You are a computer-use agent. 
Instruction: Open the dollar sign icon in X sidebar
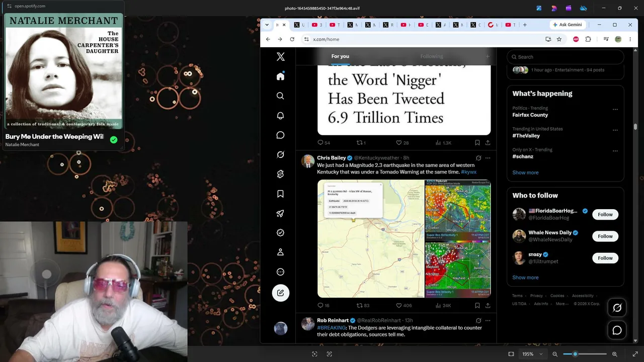tap(281, 174)
